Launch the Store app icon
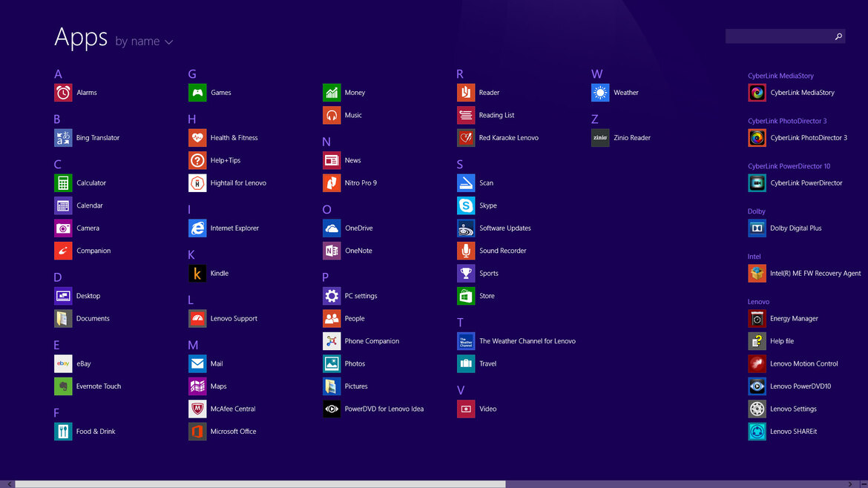This screenshot has width=868, height=488. point(466,296)
